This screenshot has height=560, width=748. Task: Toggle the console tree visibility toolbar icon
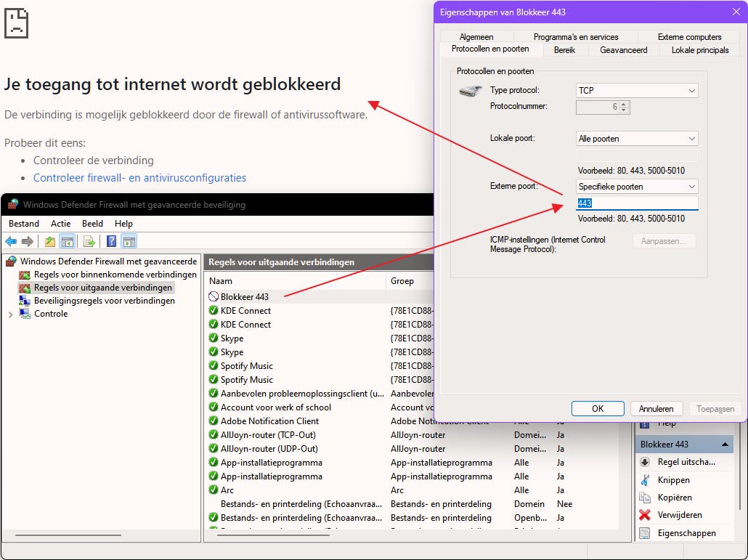(x=68, y=241)
